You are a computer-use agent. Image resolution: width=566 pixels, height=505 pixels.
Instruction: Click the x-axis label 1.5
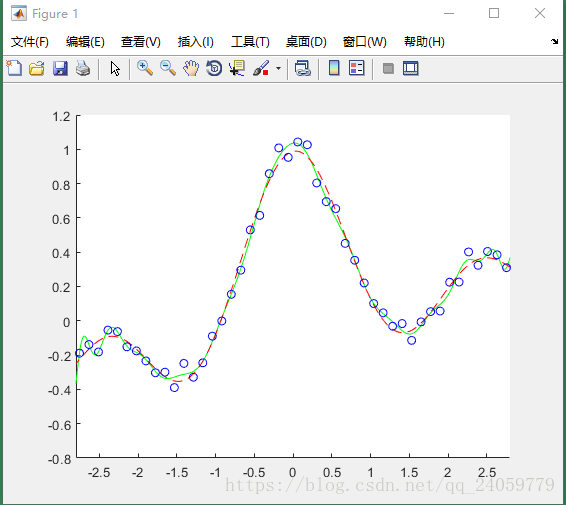coord(409,473)
